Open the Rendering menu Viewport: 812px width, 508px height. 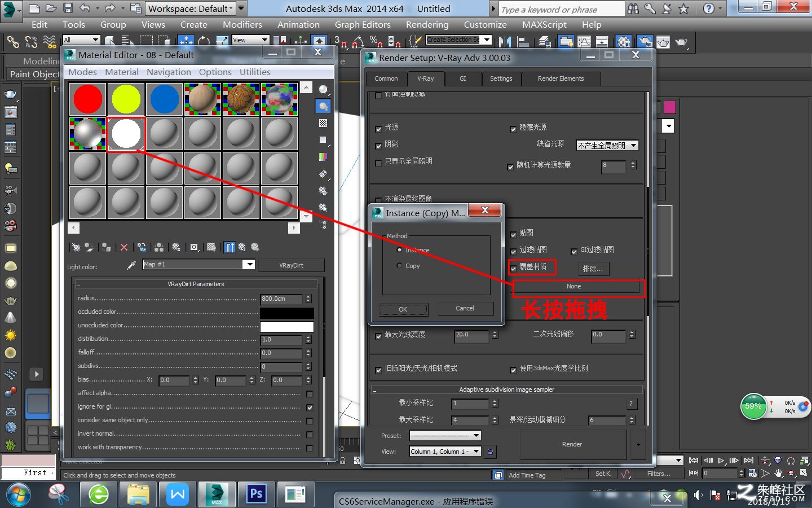pyautogui.click(x=427, y=25)
